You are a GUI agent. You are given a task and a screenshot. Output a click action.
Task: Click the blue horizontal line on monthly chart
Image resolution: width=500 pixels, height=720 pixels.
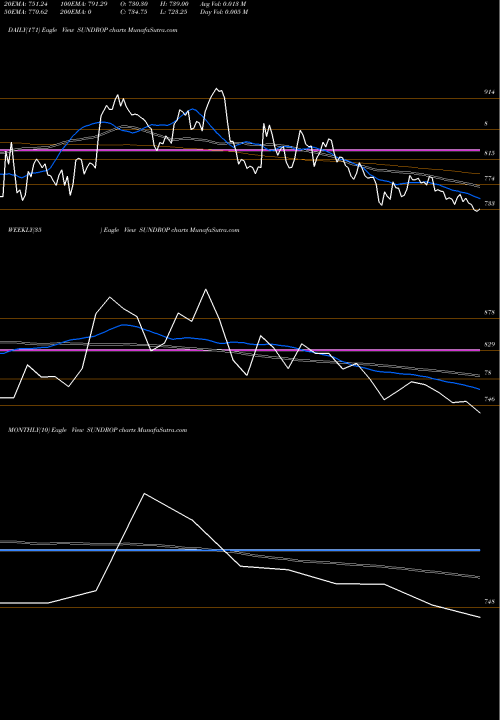point(240,550)
